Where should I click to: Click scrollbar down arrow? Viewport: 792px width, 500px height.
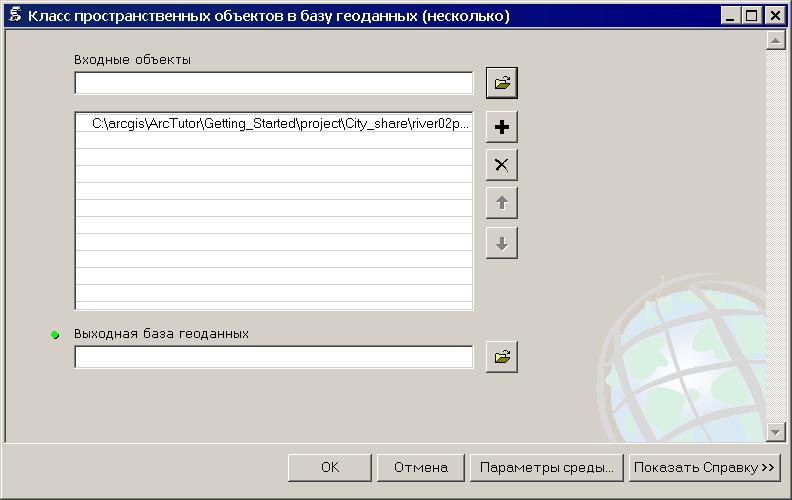click(775, 432)
